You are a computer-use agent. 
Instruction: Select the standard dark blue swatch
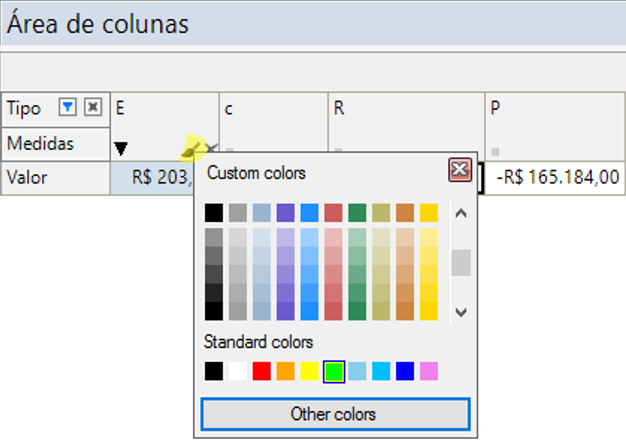pyautogui.click(x=405, y=371)
